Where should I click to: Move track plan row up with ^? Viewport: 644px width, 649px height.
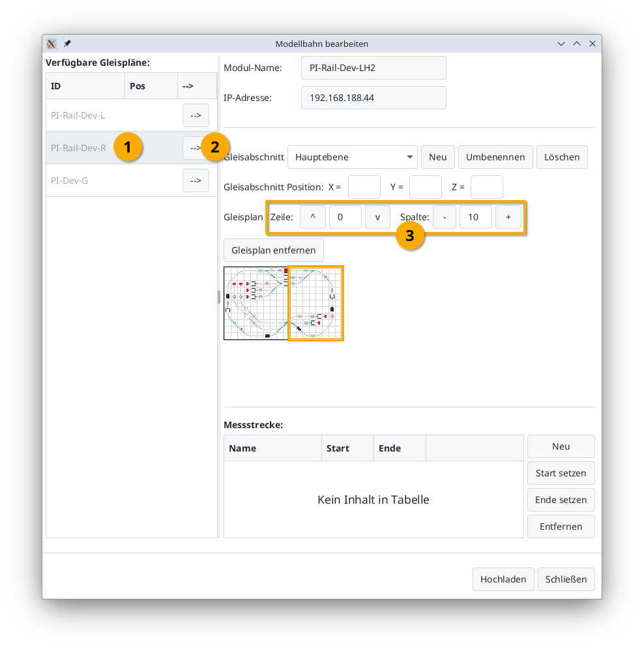(x=313, y=217)
